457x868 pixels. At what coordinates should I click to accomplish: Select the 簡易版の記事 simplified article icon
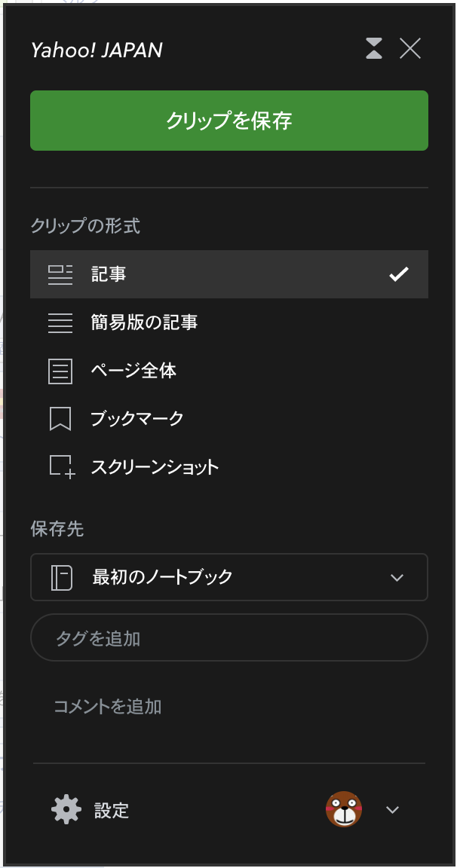(x=60, y=322)
